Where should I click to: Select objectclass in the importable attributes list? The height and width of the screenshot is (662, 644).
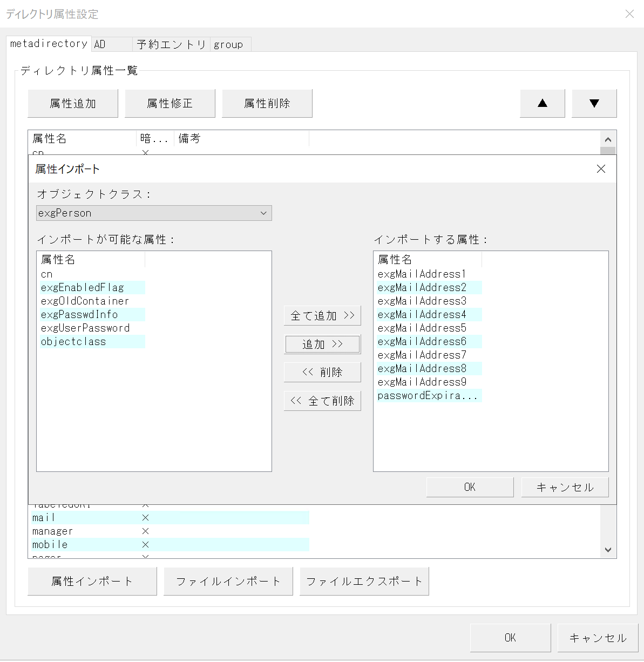point(74,341)
